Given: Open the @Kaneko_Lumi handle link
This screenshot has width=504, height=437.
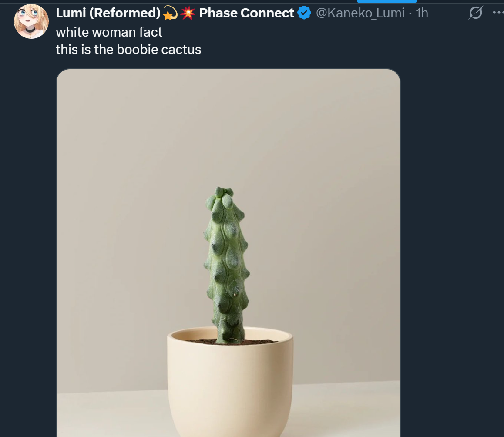Looking at the screenshot, I should [360, 13].
